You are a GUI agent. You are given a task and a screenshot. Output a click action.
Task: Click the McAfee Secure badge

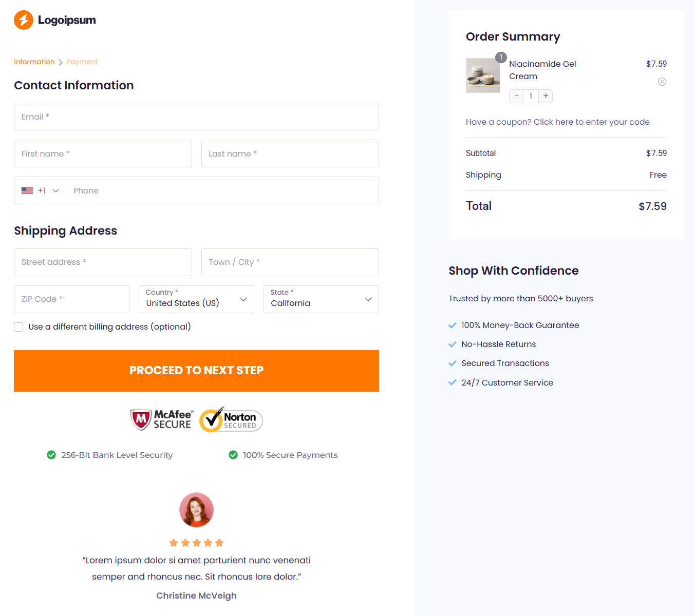click(161, 419)
